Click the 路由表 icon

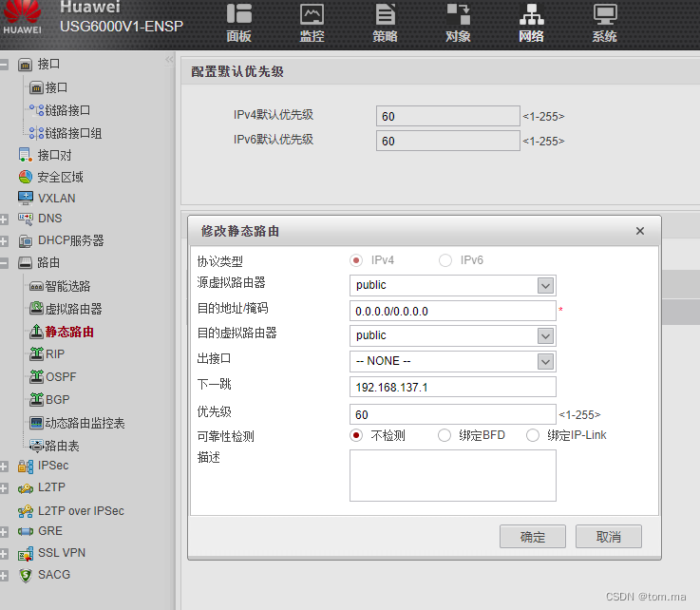[x=37, y=446]
